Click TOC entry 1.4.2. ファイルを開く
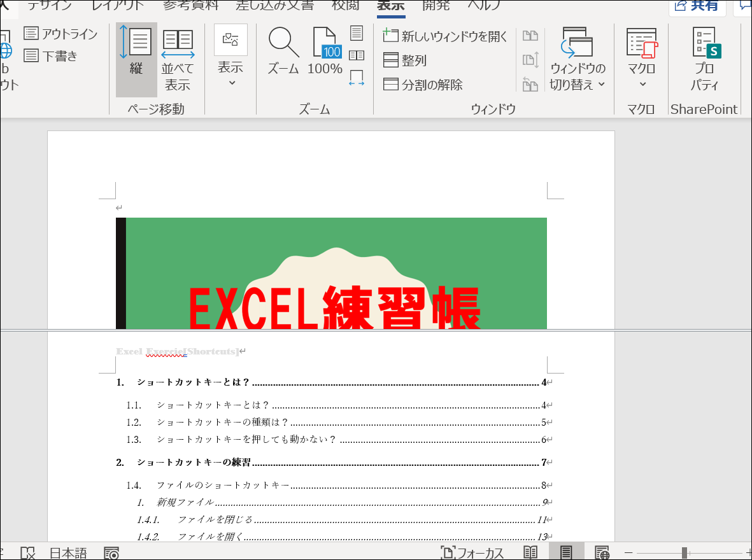Screen dimensions: 752x560 tap(341, 536)
